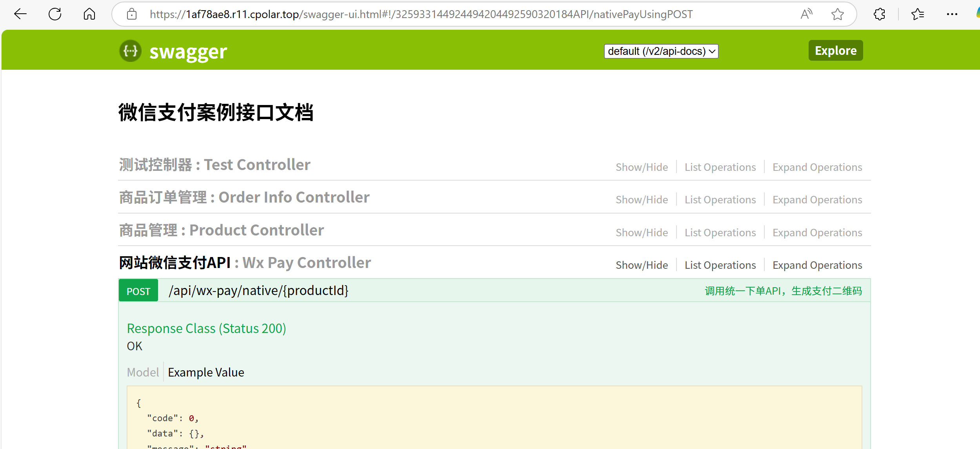Screen dimensions: 980x449
Task: Click the browser back arrow icon
Action: [20, 14]
